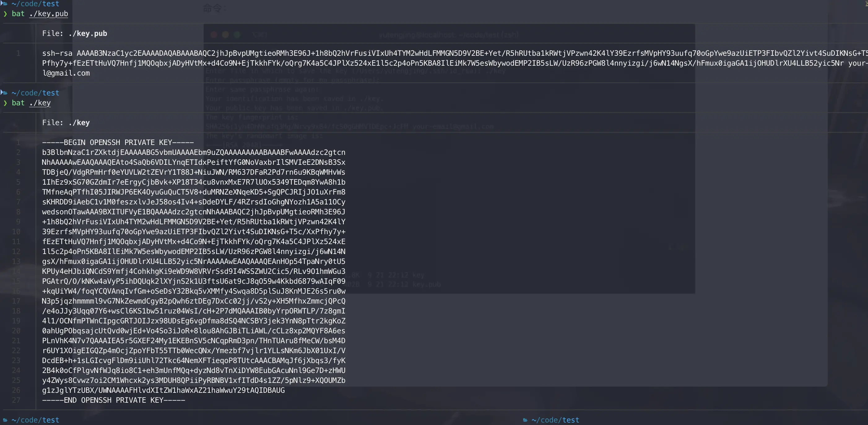Click the prompt arrow before 'bat ./key.pub'
This screenshot has height=425, width=868.
pos(5,14)
